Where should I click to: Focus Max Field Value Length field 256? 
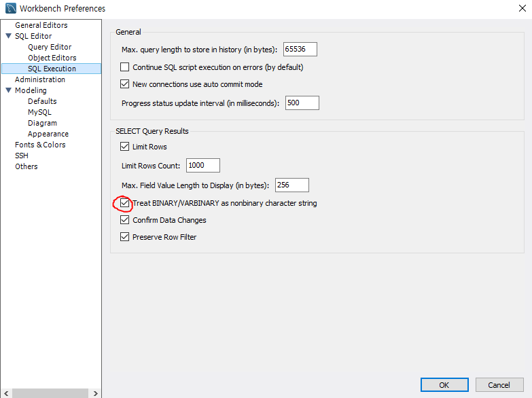click(291, 185)
